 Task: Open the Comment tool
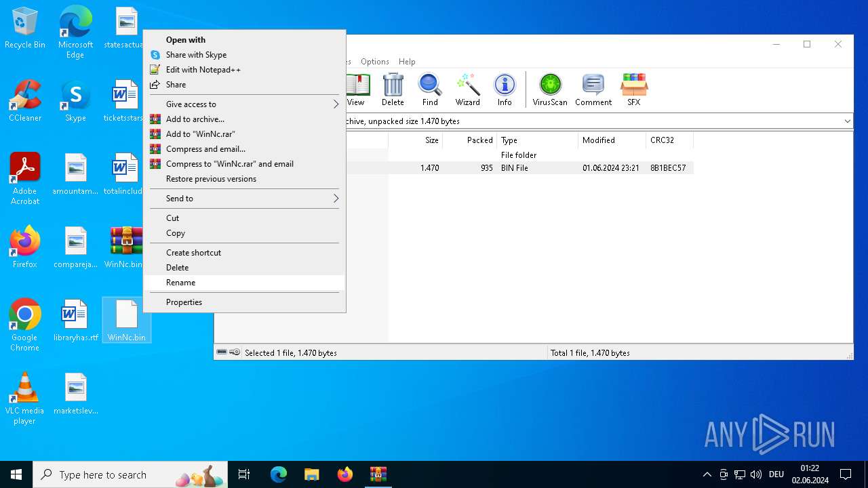coord(593,89)
